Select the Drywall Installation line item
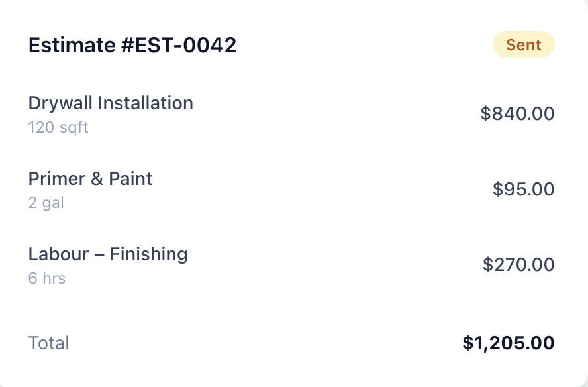The width and height of the screenshot is (588, 387). 111,103
